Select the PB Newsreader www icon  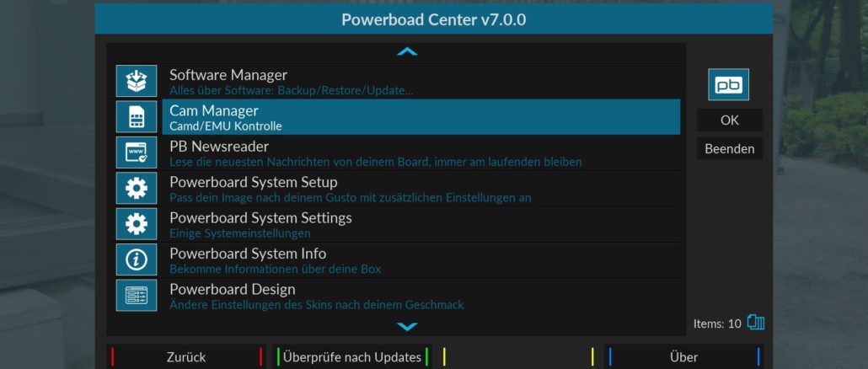point(137,152)
